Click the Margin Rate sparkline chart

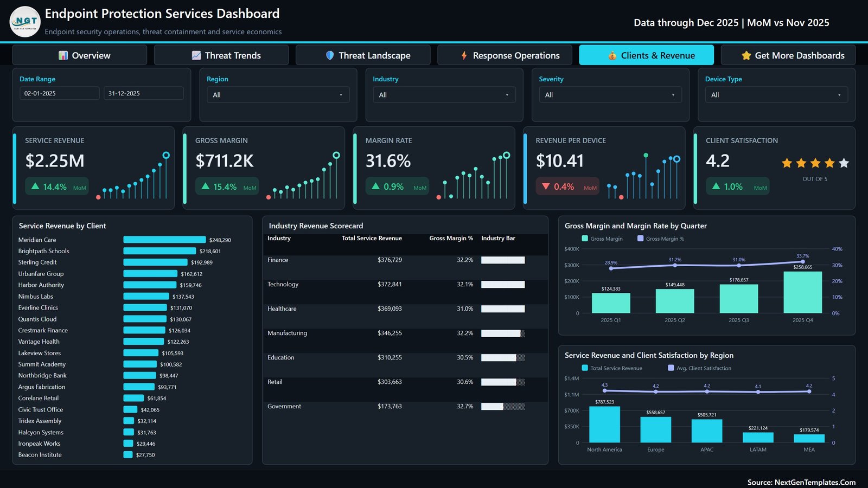tap(474, 176)
